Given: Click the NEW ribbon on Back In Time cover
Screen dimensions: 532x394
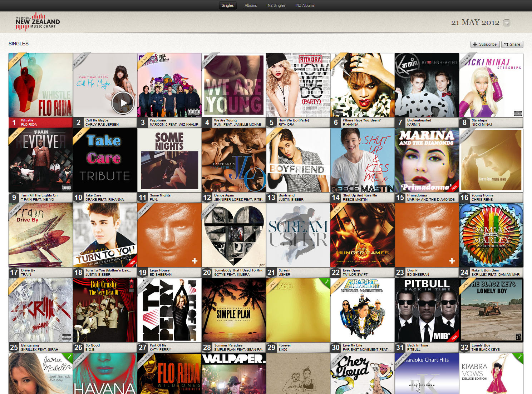Looking at the screenshot, I should (454, 337).
